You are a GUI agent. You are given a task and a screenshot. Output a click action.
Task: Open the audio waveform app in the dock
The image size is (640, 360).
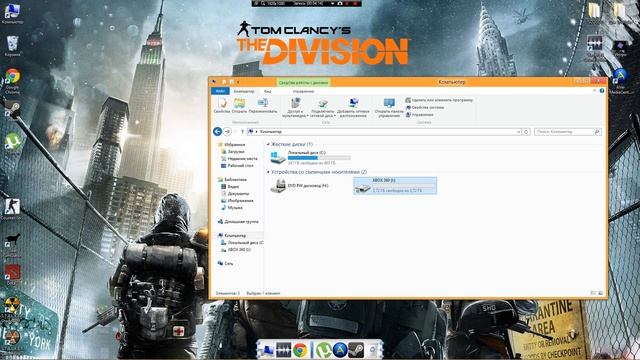283,350
